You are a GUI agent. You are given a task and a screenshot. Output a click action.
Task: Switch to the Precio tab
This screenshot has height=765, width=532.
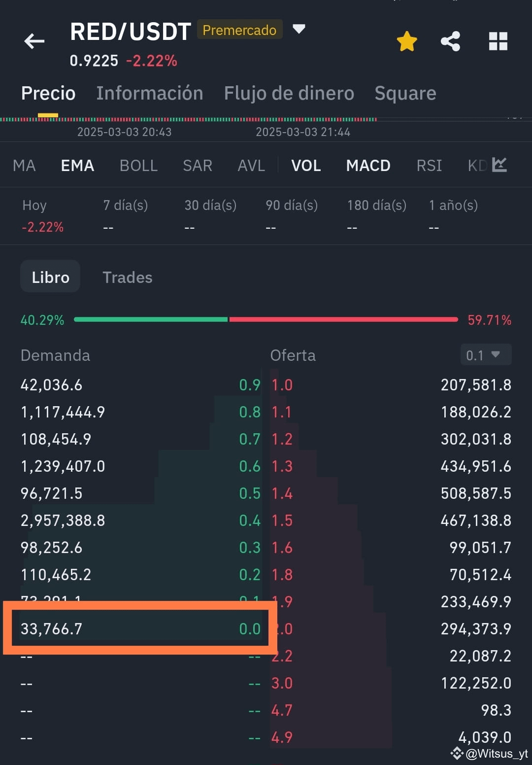tap(48, 93)
